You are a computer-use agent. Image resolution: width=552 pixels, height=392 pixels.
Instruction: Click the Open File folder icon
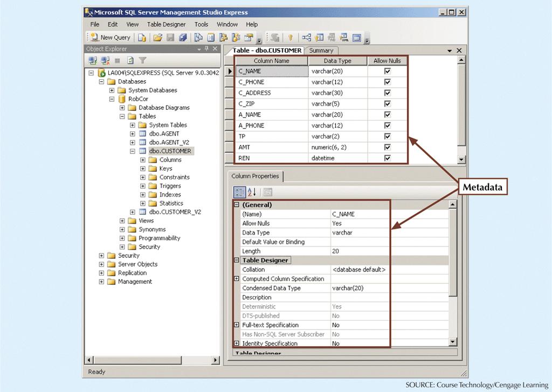(157, 38)
